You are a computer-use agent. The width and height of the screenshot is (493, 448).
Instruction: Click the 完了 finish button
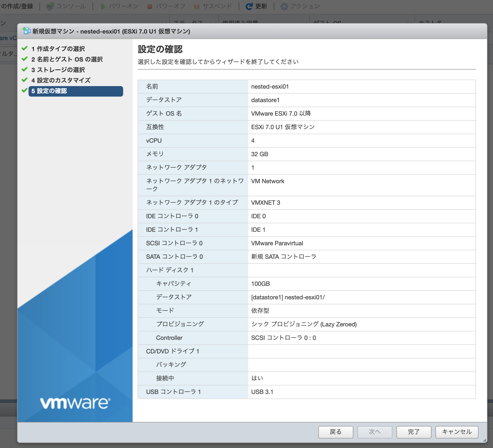pyautogui.click(x=413, y=432)
